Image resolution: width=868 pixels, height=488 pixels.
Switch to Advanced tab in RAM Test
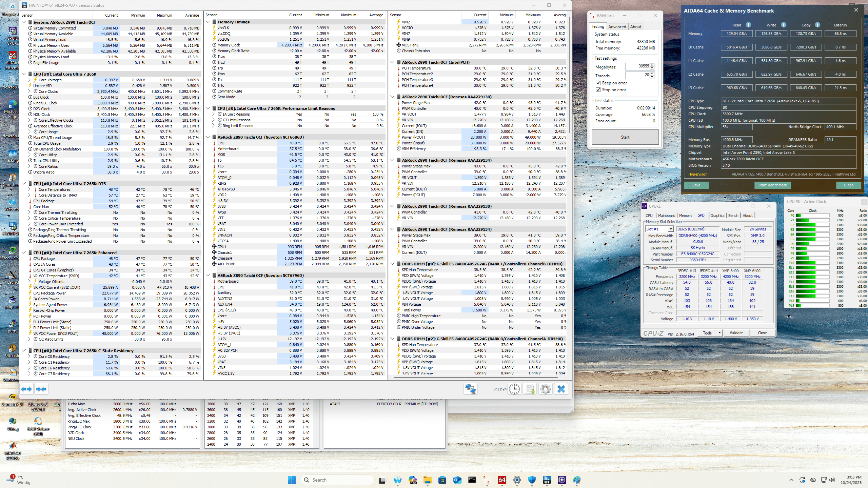(617, 27)
